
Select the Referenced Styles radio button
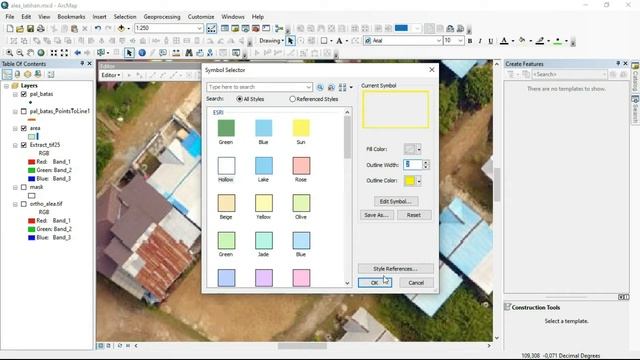292,99
